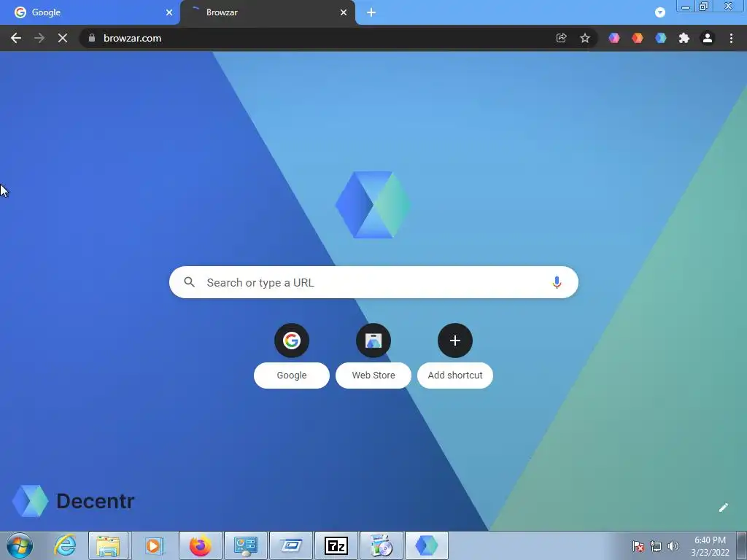This screenshot has width=747, height=560.
Task: Bookmark this page with the star icon
Action: 585,38
